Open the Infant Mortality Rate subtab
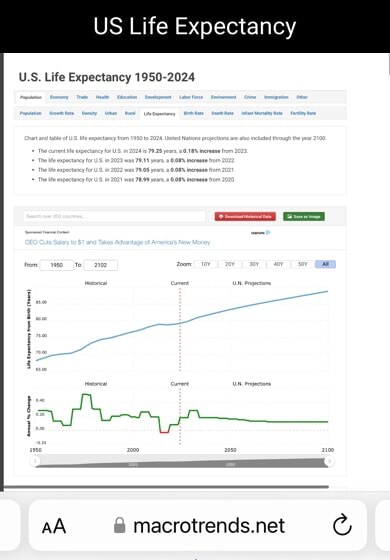Viewport: 390px width, 560px height. 262,113
